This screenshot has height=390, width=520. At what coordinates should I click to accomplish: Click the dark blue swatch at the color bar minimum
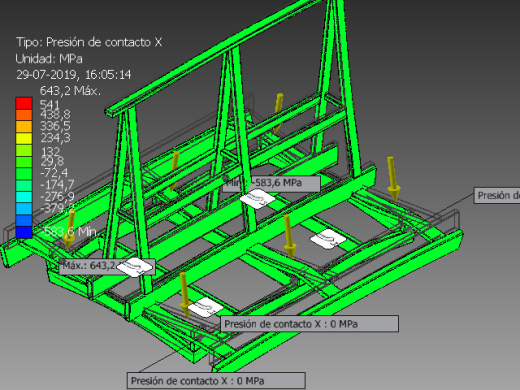[x=24, y=232]
